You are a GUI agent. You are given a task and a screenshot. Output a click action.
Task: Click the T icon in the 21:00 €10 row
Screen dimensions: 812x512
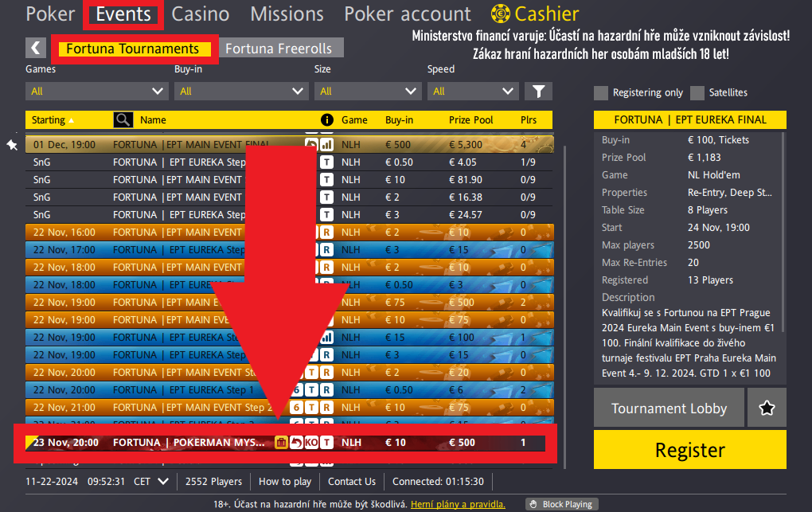point(312,408)
